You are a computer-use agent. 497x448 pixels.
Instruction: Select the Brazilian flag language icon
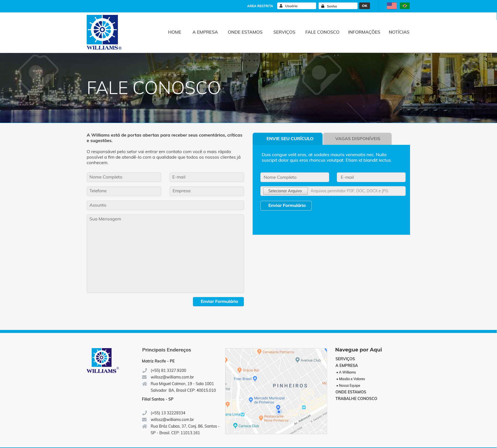click(405, 6)
